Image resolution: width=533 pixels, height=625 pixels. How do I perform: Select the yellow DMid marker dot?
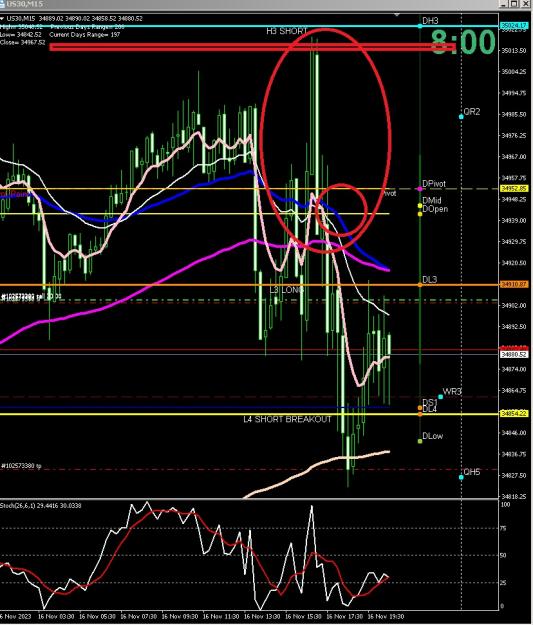[420, 206]
